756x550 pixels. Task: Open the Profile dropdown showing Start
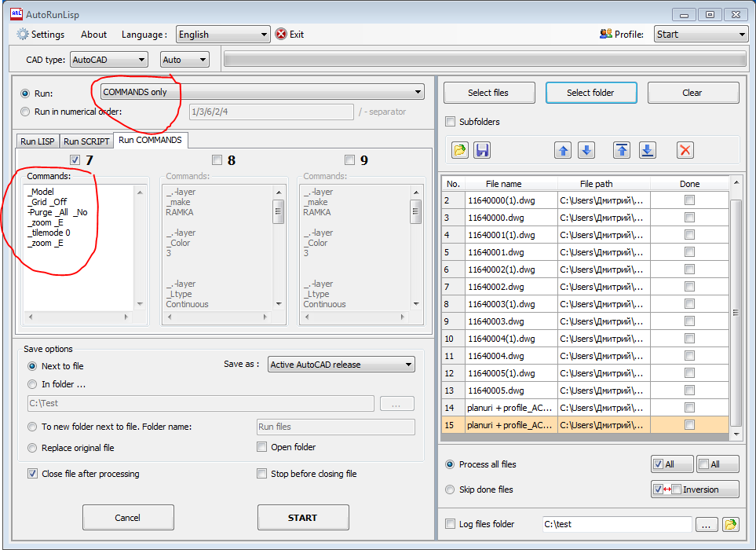pos(701,35)
